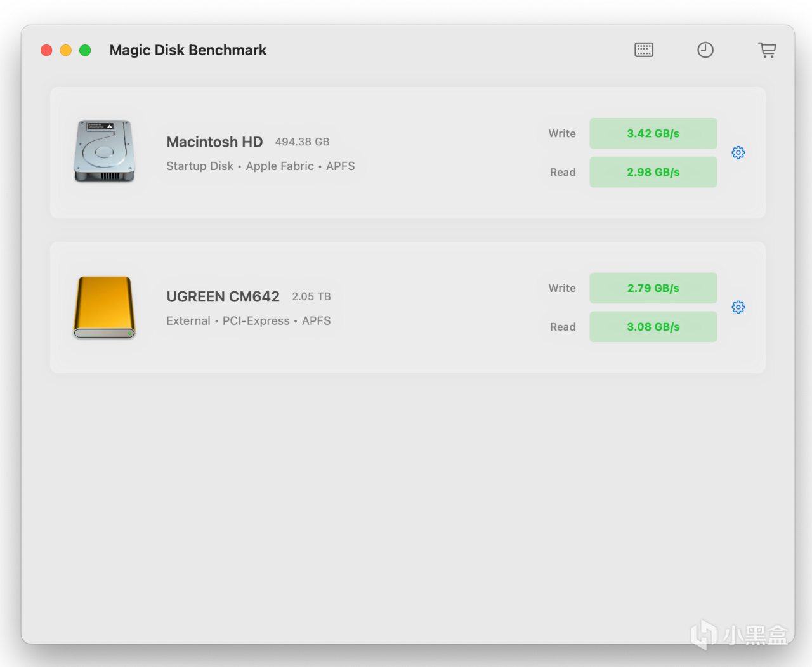Click the Magic Disk Benchmark window title
The width and height of the screenshot is (812, 667).
coord(188,50)
